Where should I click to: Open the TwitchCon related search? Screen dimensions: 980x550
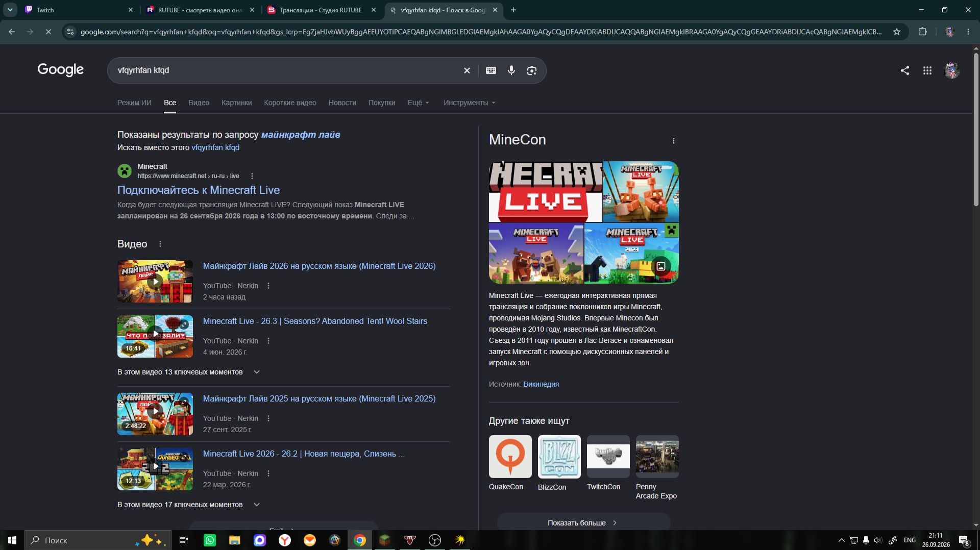608,463
